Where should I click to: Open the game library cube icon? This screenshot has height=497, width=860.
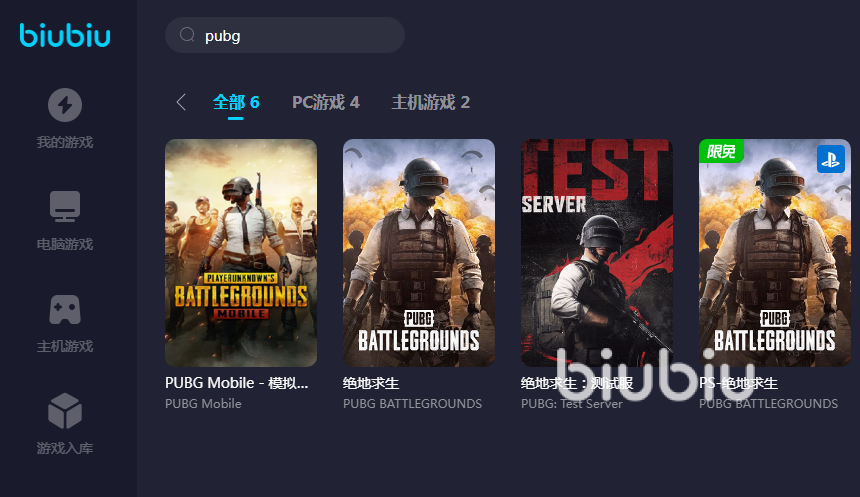65,411
